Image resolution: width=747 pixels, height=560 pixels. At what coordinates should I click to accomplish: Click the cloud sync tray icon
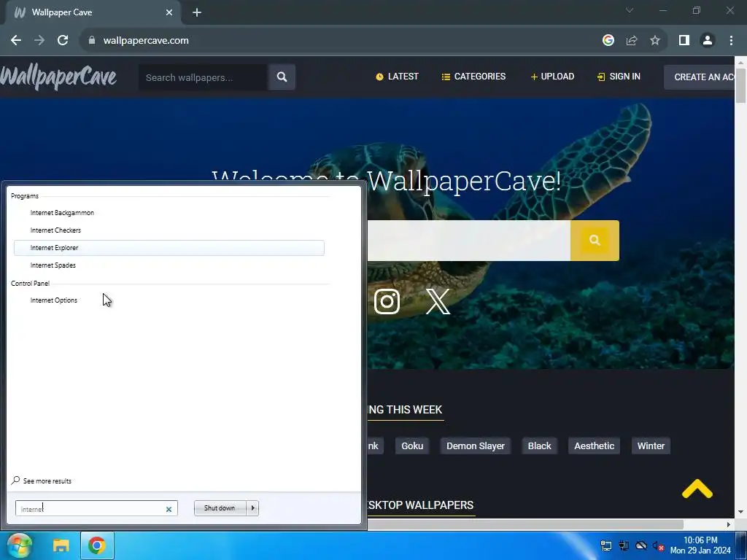click(x=641, y=546)
